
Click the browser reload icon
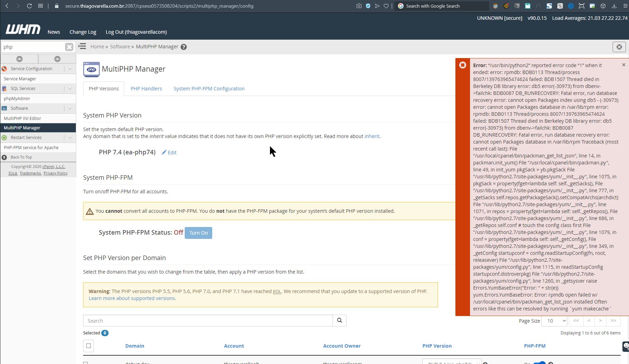click(x=29, y=6)
